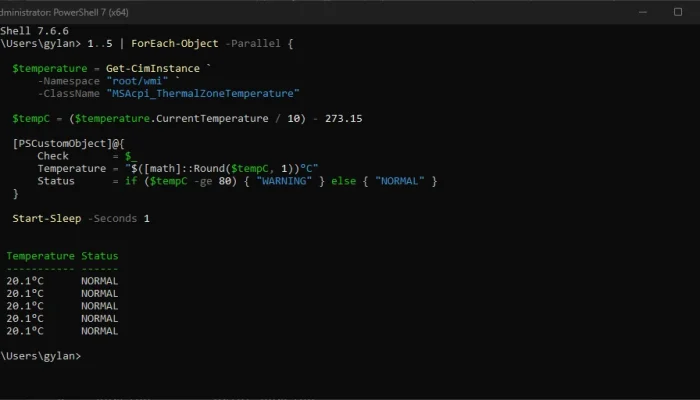This screenshot has height=400, width=700.
Task: Click the first 20.1°C output value
Action: (25, 281)
